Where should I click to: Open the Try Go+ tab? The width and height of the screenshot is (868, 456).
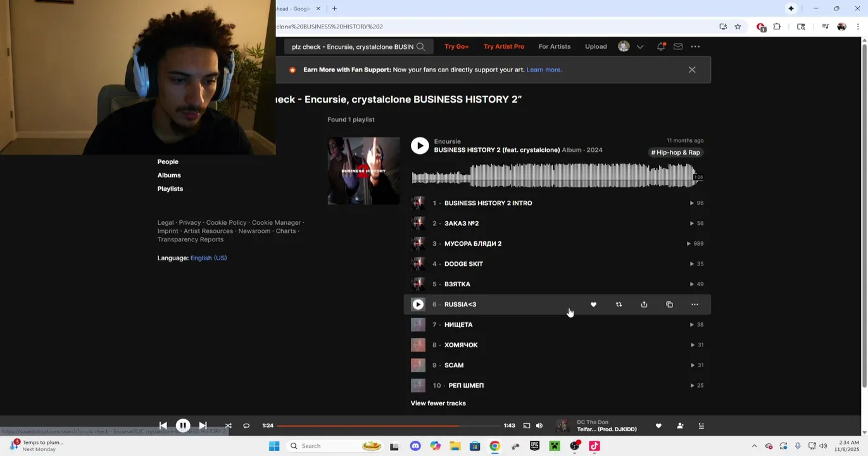point(456,46)
